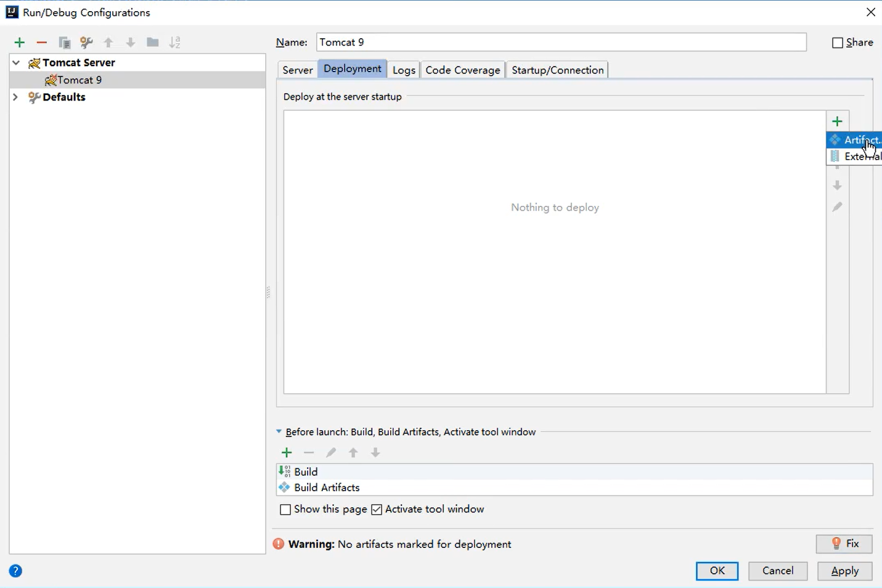Close the Run/Debug Configurations dialog

pyautogui.click(x=871, y=12)
